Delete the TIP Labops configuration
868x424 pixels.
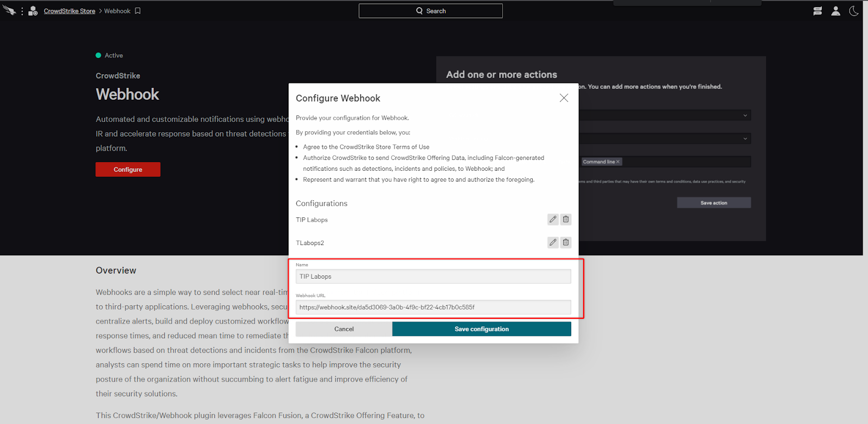(566, 219)
